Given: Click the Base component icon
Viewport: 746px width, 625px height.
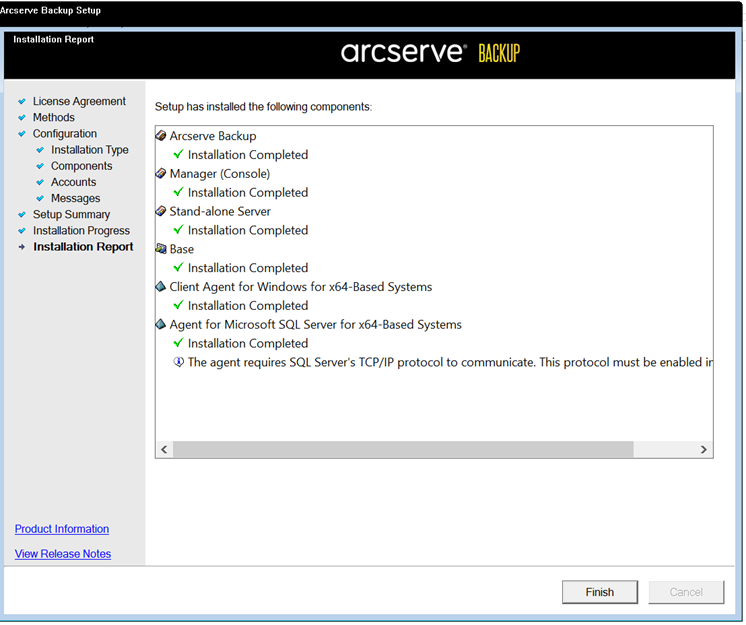Looking at the screenshot, I should tap(161, 249).
